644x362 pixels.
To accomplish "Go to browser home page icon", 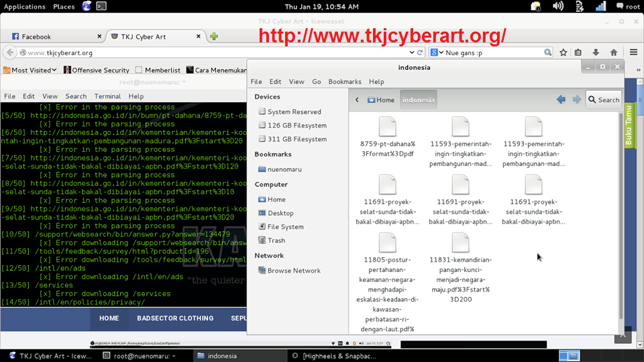I will 614,52.
